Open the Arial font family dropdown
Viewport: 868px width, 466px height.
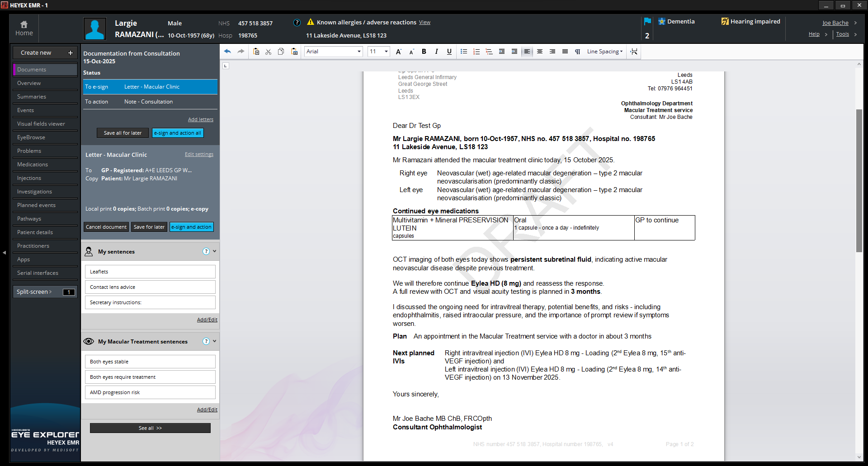[333, 52]
